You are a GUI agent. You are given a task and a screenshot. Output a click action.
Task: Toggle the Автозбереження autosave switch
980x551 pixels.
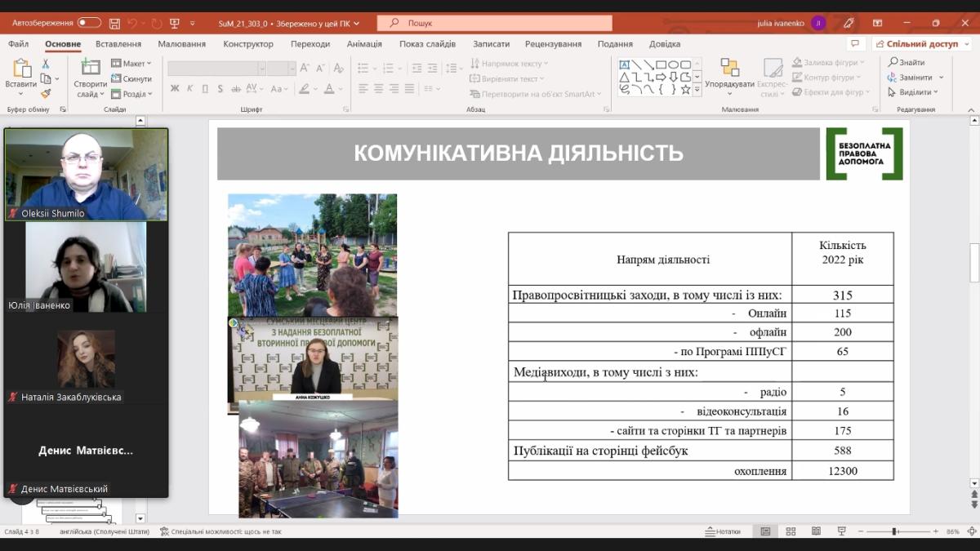pos(89,23)
